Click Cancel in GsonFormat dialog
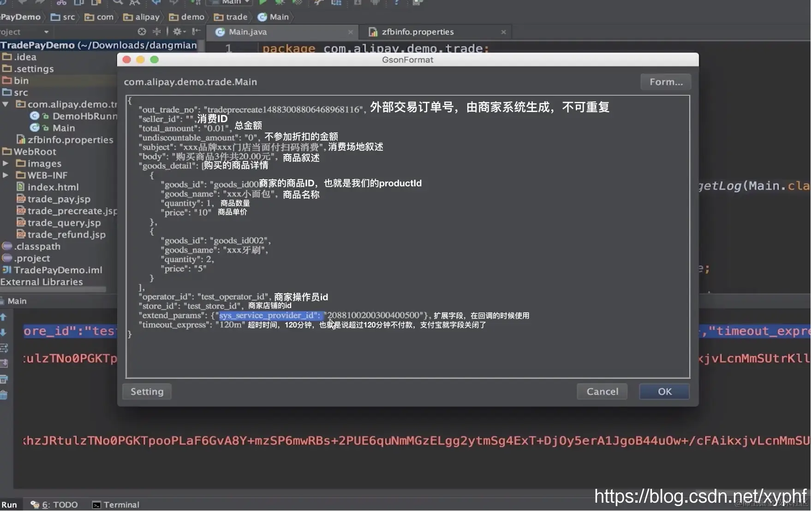The width and height of the screenshot is (812, 511). pyautogui.click(x=602, y=392)
